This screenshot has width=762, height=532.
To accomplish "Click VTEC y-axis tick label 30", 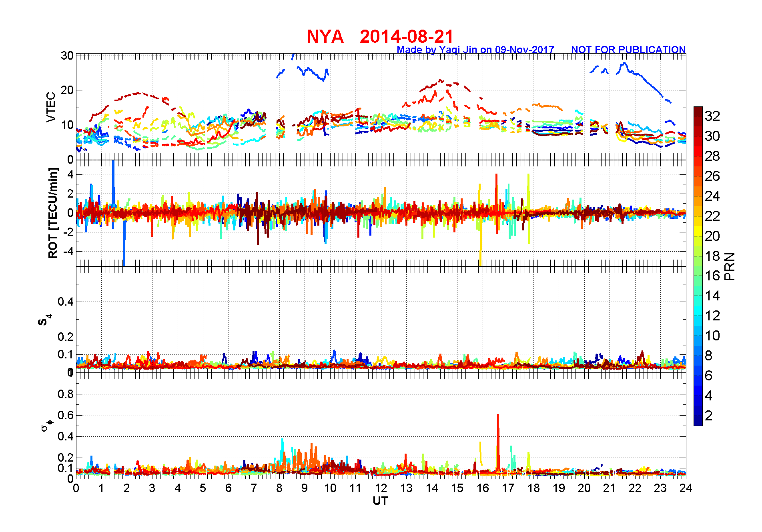I will point(67,56).
